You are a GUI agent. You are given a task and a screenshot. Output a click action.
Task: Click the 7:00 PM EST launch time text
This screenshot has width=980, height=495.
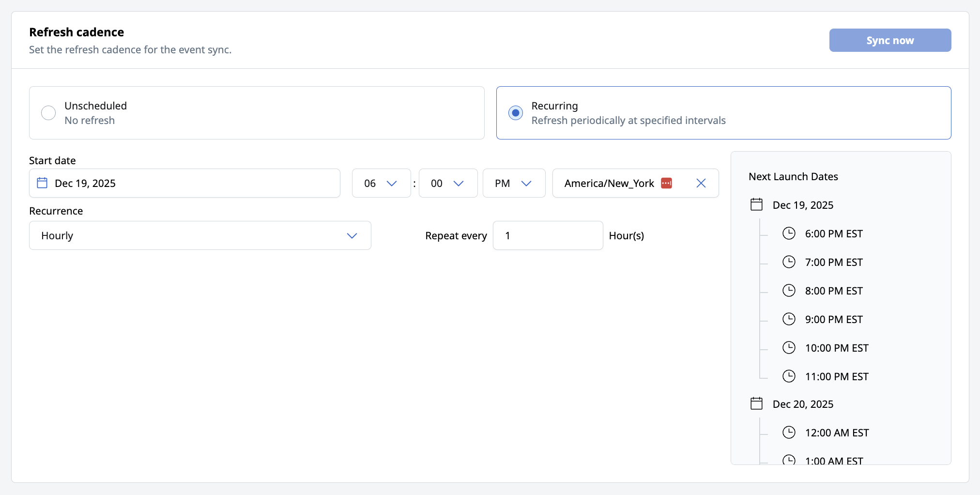point(834,263)
